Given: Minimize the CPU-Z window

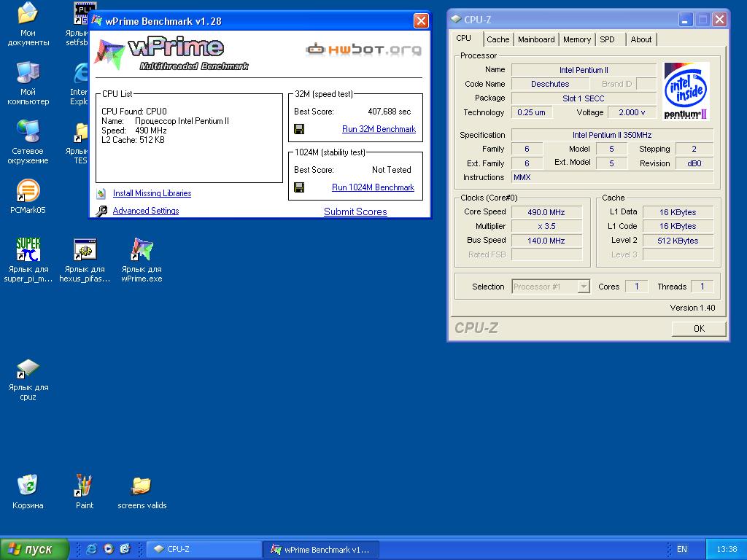Looking at the screenshot, I should [686, 20].
